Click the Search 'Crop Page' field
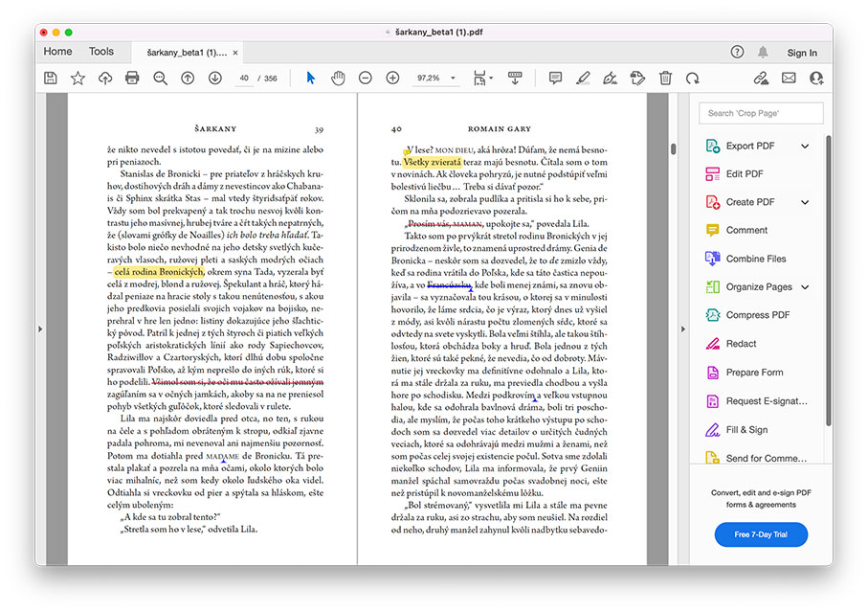The width and height of the screenshot is (868, 612). (x=761, y=113)
